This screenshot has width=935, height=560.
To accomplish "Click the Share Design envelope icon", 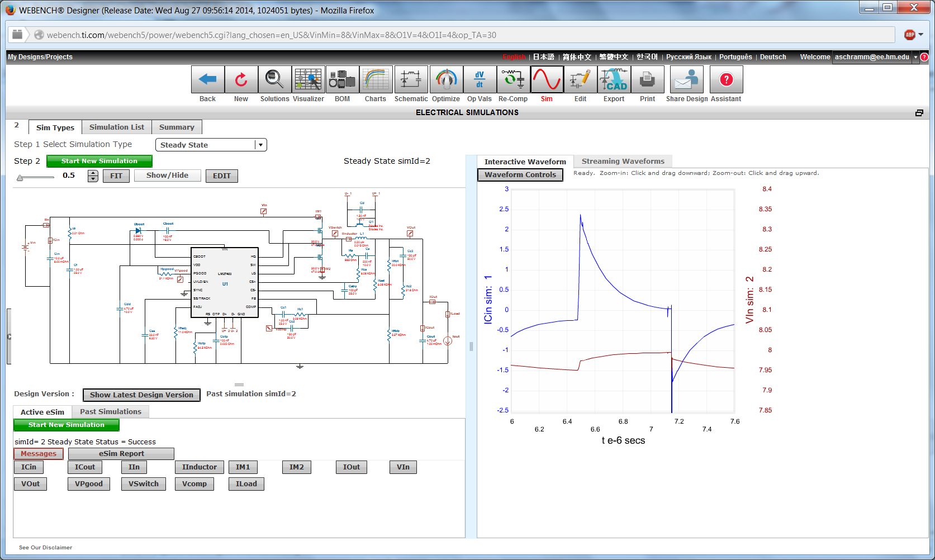I will point(686,79).
